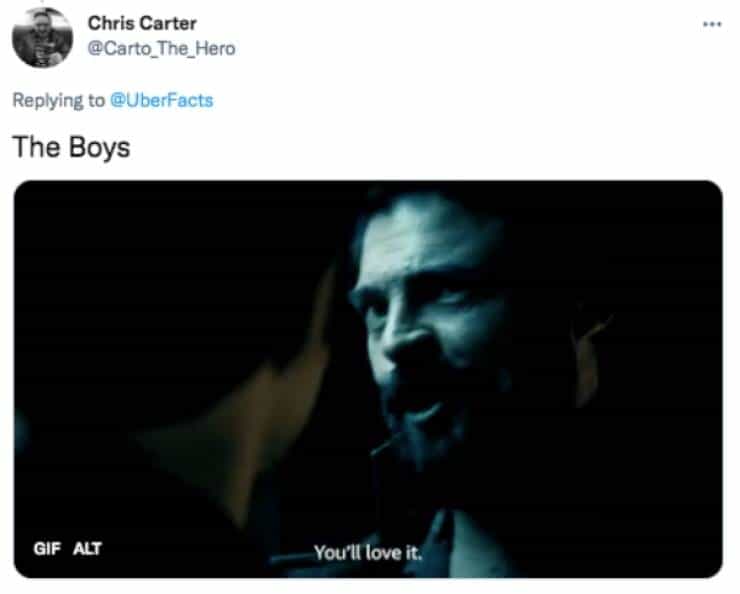
Task: Open the @Carto_The_Hero handle link
Action: point(161,49)
